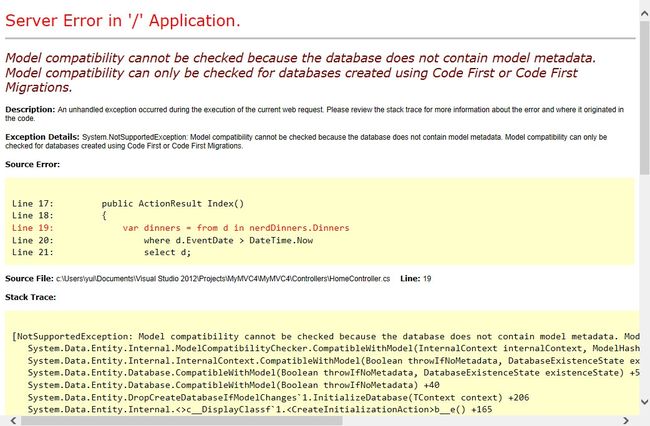Click 'Line 17: public ActionResult Index()'
Viewport: 650px width, 426px height.
pyautogui.click(x=128, y=203)
